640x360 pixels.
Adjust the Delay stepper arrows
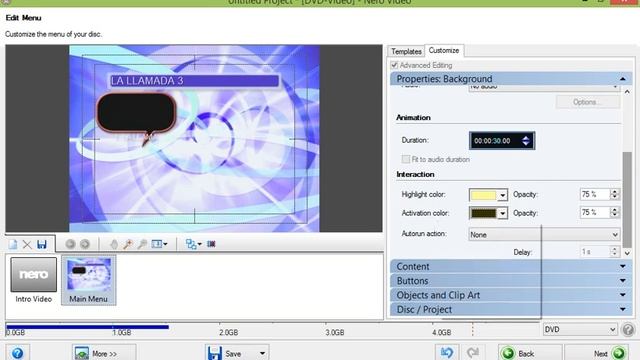coord(614,251)
